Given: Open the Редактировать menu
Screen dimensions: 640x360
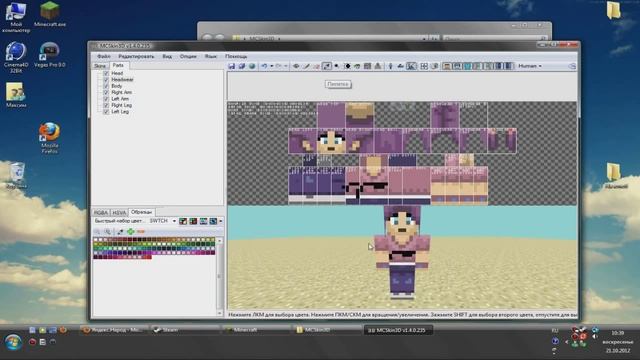Looking at the screenshot, I should tap(136, 56).
